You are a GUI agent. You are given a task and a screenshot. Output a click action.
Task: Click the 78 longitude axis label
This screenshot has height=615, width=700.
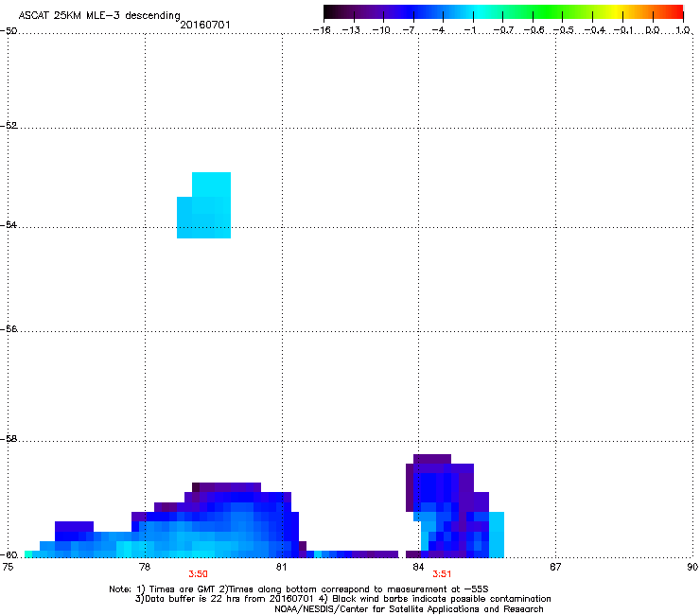click(145, 567)
